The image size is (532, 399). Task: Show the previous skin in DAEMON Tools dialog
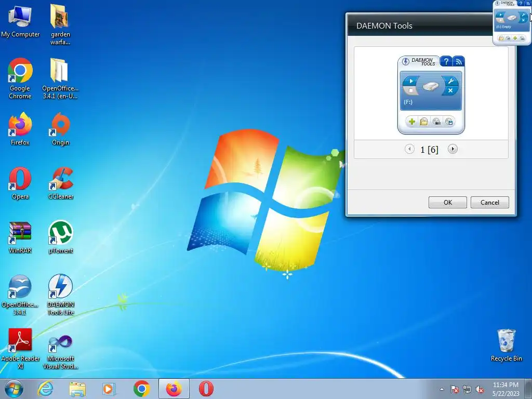click(x=409, y=149)
